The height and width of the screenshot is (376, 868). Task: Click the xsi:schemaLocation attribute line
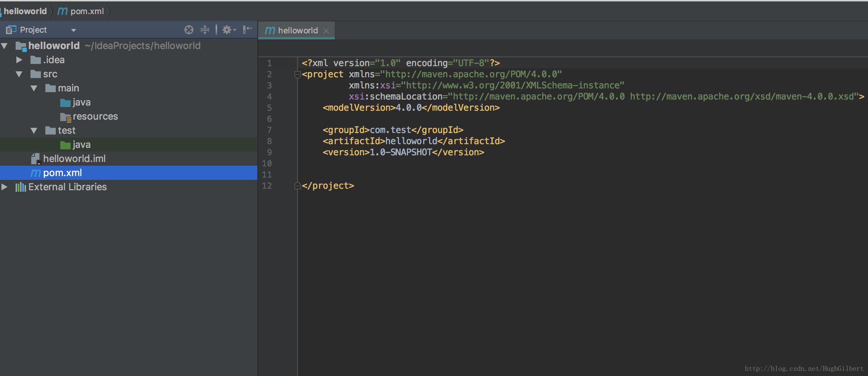click(x=607, y=97)
